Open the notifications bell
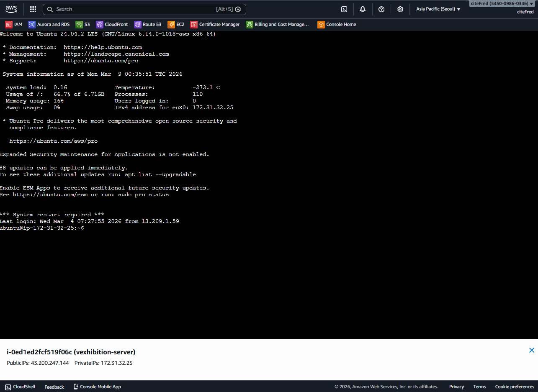 (x=363, y=9)
